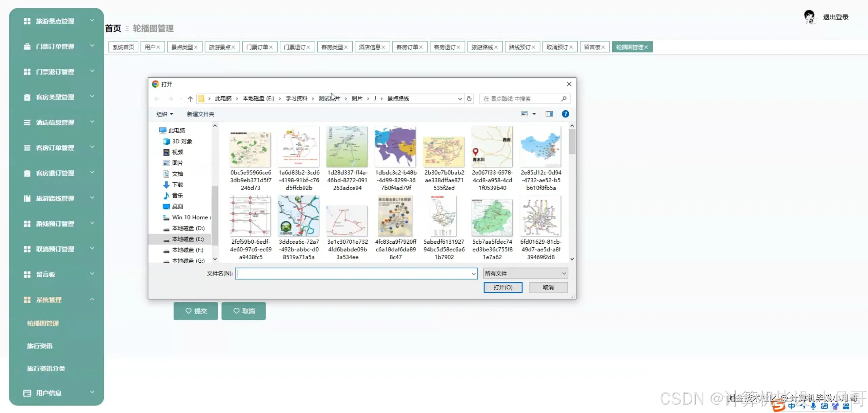
Task: Close the 留言板 tab
Action: point(603,47)
